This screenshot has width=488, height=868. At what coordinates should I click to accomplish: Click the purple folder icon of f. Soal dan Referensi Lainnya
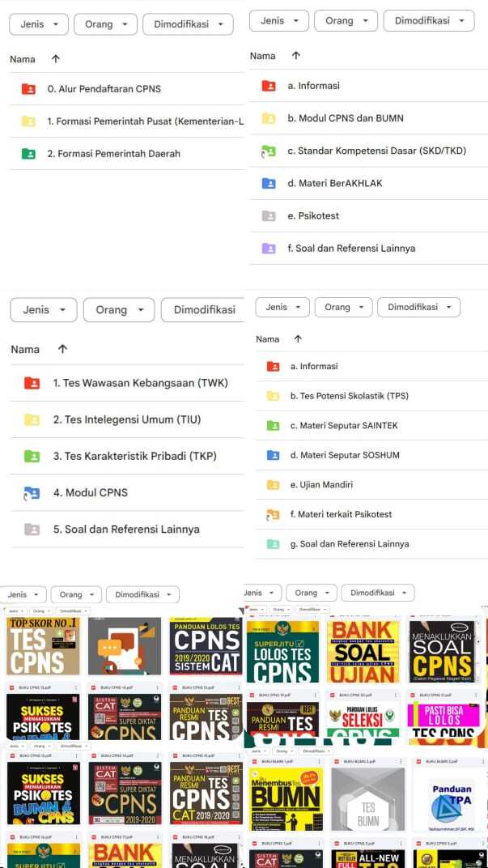click(x=269, y=249)
